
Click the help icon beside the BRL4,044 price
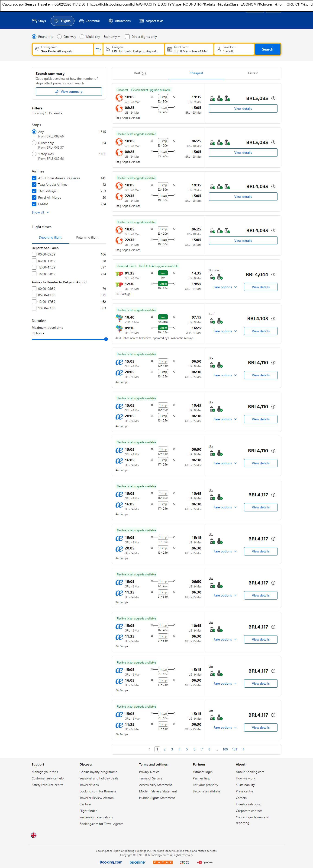click(x=273, y=275)
